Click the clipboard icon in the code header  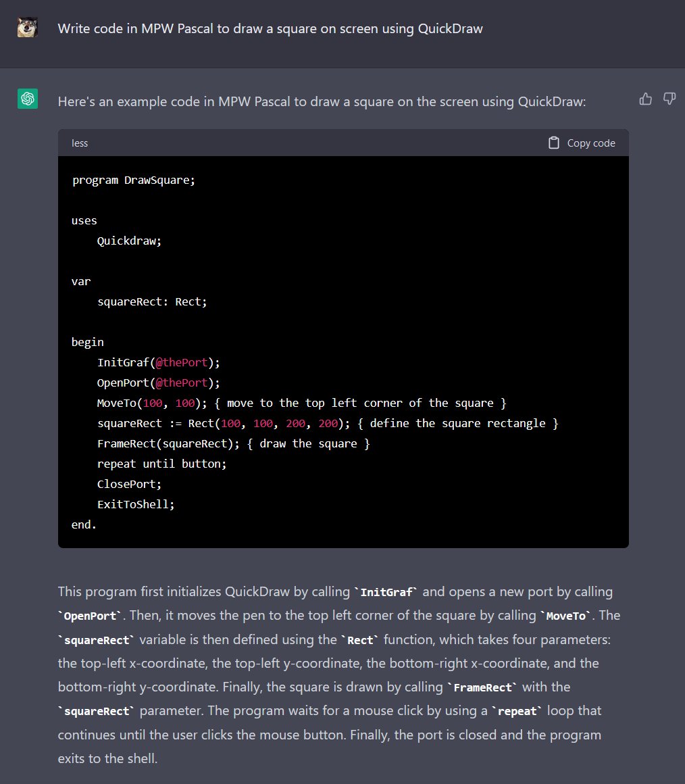(x=553, y=143)
